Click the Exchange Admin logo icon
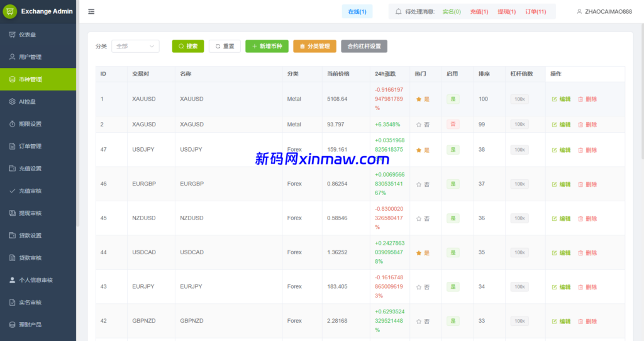This screenshot has height=341, width=644. click(x=10, y=11)
